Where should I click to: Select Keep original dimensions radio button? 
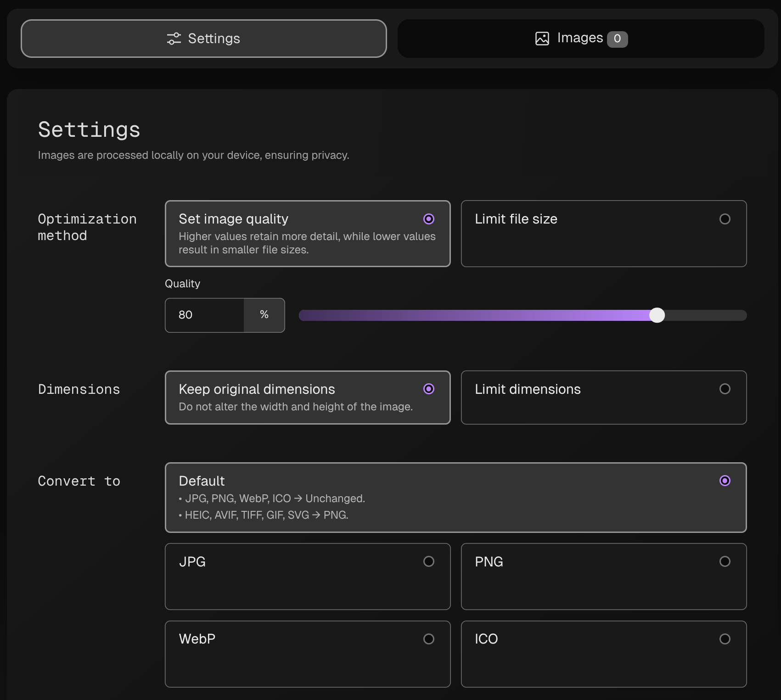click(428, 389)
